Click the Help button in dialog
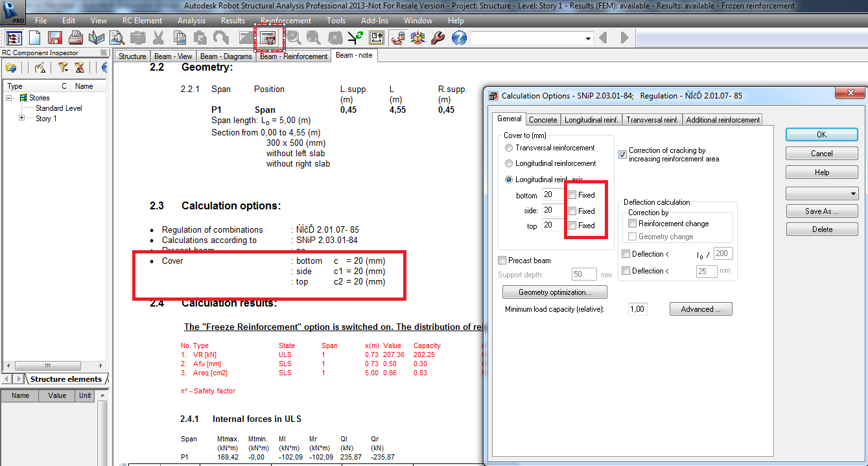Viewport: 868px width, 466px height. [822, 172]
